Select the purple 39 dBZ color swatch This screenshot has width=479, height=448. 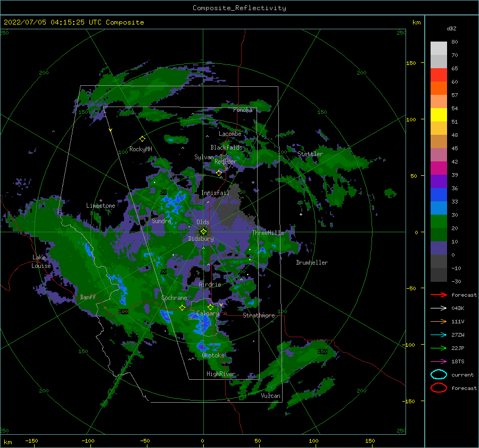(439, 181)
